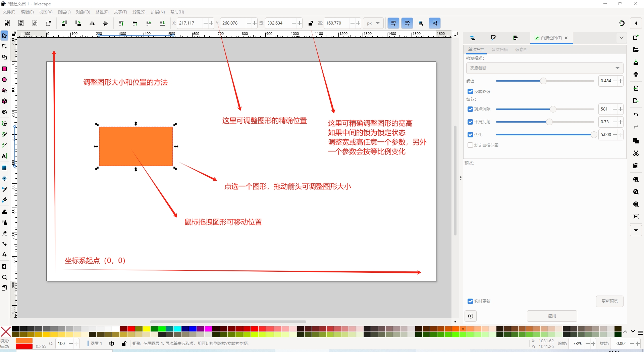The height and width of the screenshot is (352, 644).
Task: Select the Ellipse tool
Action: [4, 80]
